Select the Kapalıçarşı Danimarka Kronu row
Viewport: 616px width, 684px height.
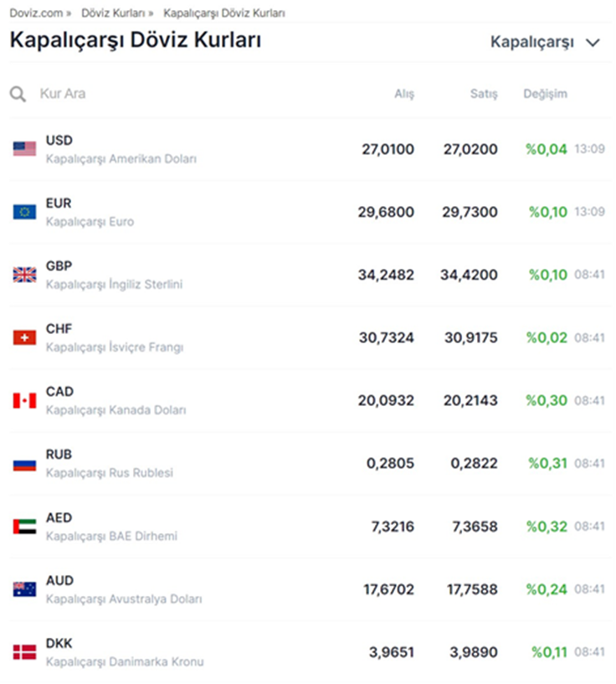tap(124, 661)
